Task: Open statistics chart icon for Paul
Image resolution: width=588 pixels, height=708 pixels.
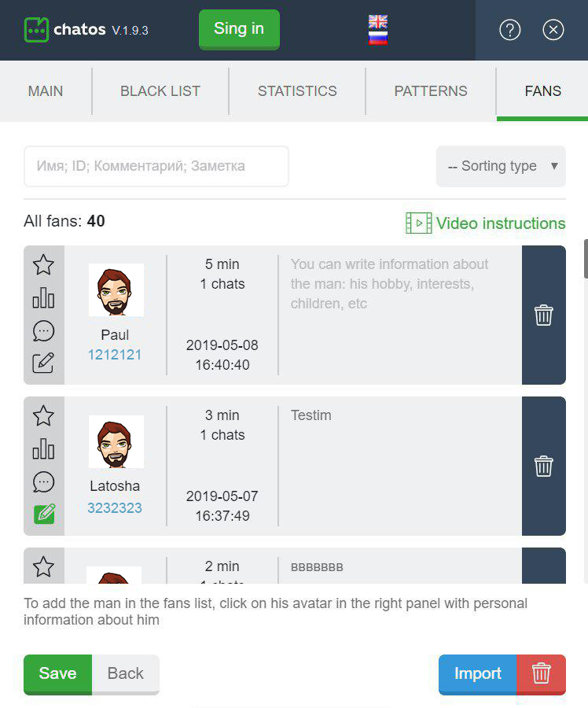Action: 43,298
